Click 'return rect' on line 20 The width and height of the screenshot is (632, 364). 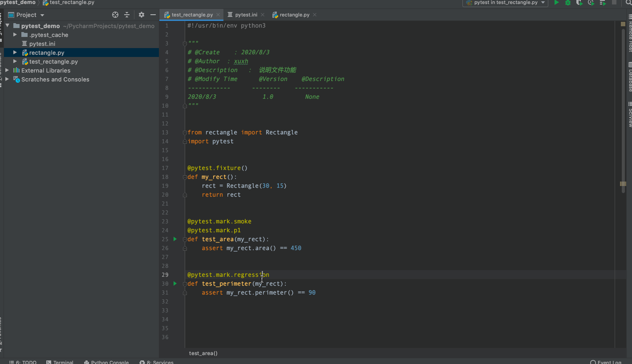[x=221, y=194]
